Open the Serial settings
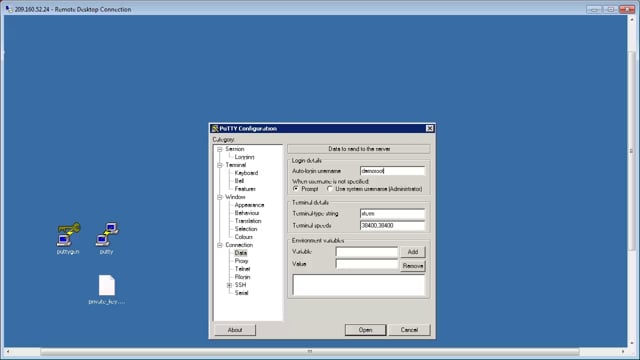 coord(241,293)
